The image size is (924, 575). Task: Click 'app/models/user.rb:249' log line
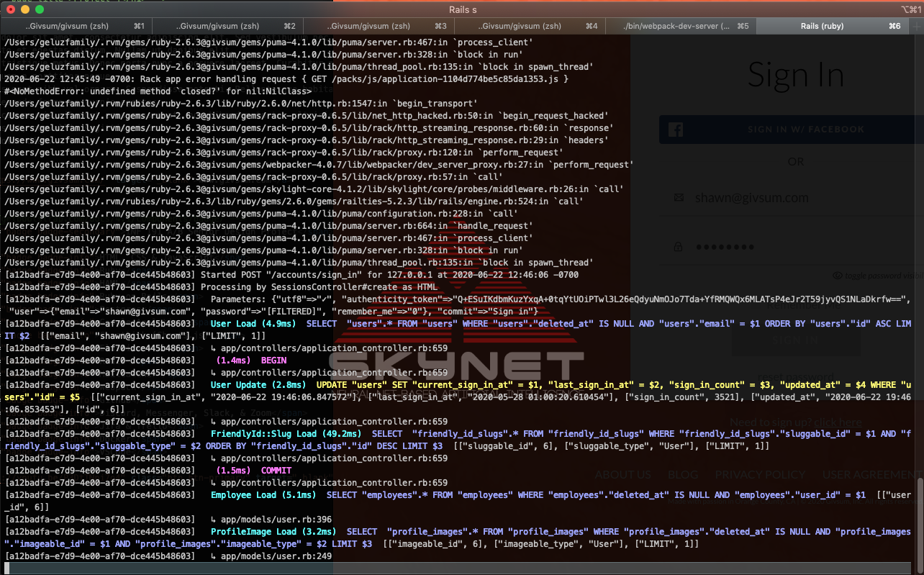pos(271,556)
